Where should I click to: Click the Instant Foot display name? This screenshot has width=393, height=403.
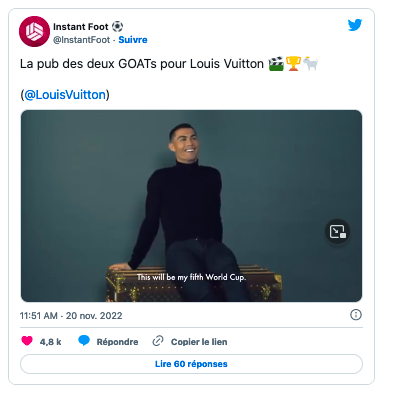pos(81,27)
